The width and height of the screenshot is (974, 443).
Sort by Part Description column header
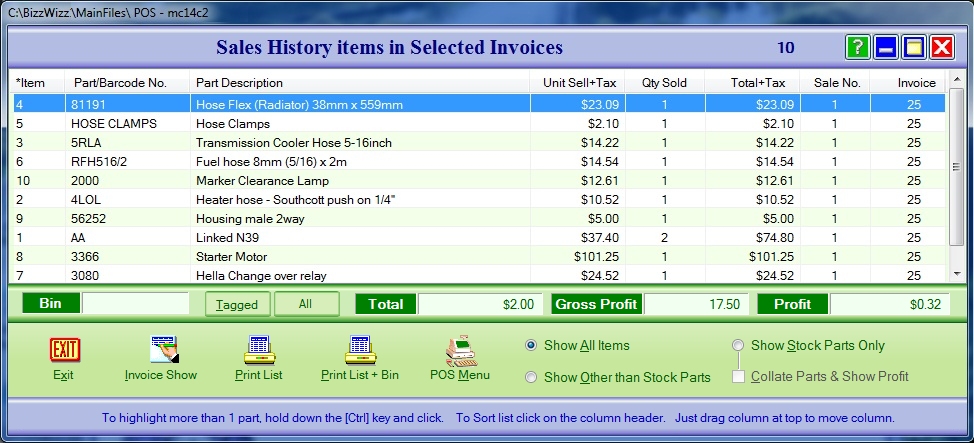click(x=360, y=83)
